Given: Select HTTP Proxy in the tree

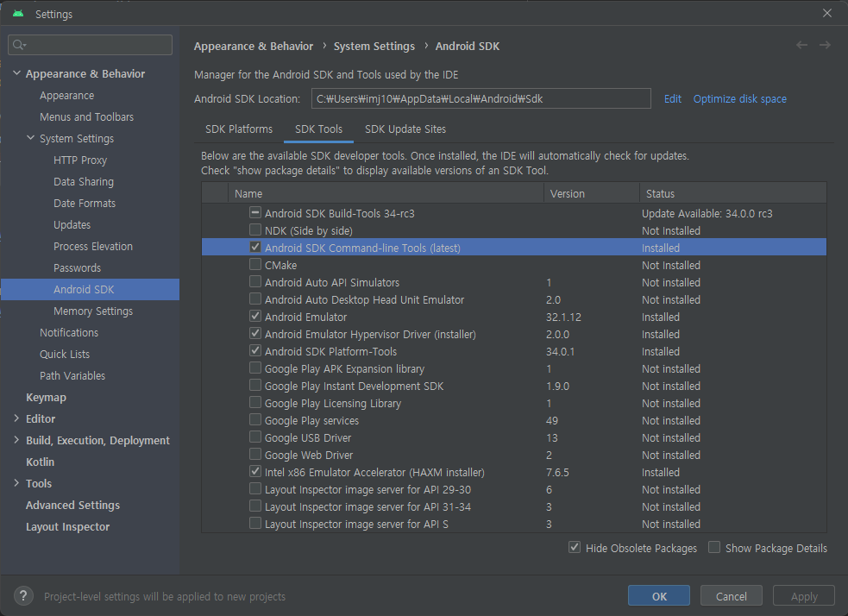Looking at the screenshot, I should pyautogui.click(x=80, y=160).
